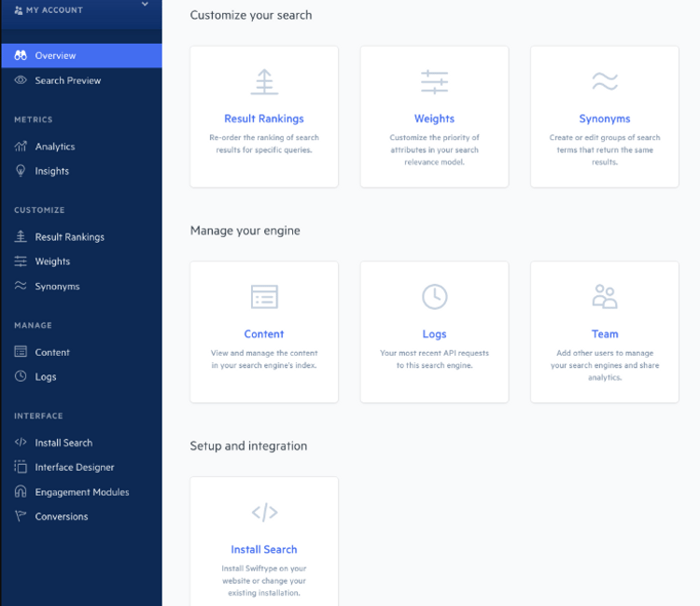
Task: Expand the My Account dropdown chevron
Action: (x=145, y=4)
